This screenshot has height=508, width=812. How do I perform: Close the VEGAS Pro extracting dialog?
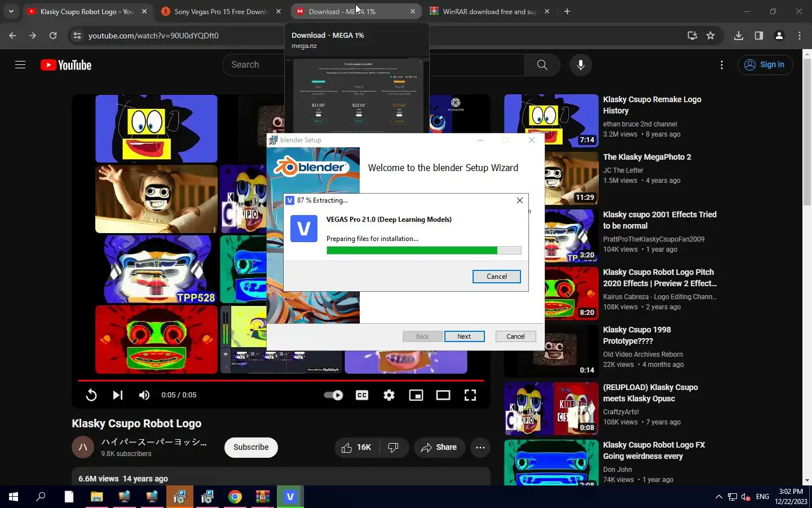[x=520, y=200]
